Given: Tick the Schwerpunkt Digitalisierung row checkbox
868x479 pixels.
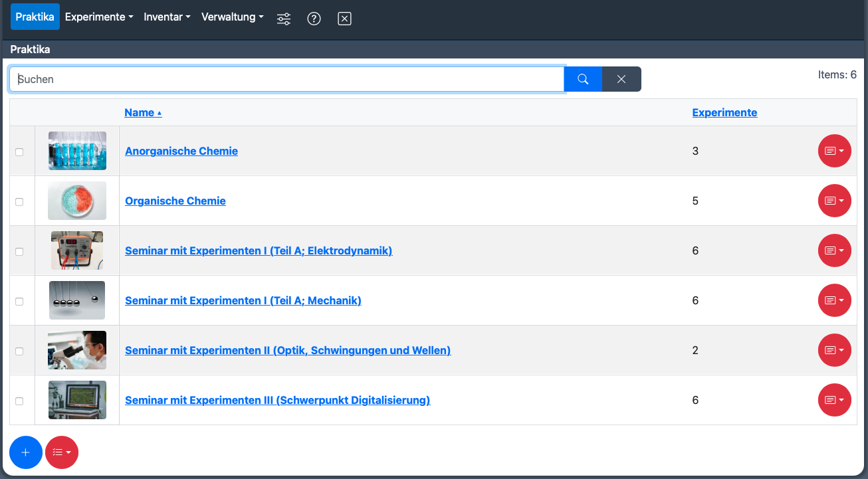Looking at the screenshot, I should pos(19,401).
